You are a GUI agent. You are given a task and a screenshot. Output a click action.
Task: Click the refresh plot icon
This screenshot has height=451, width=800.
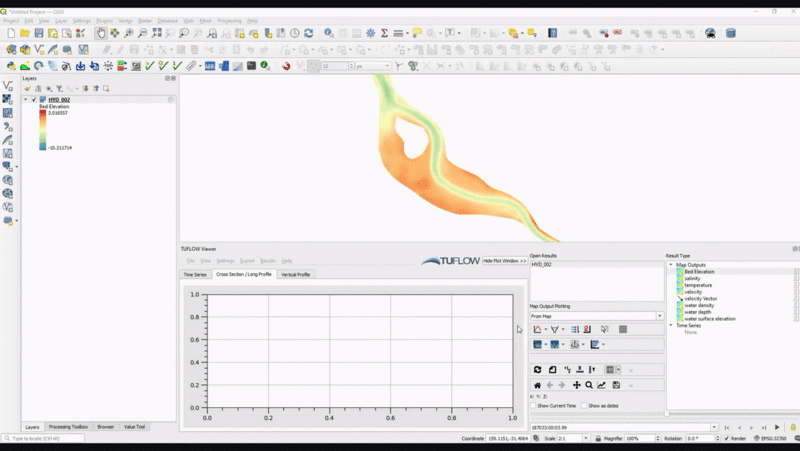tap(537, 369)
